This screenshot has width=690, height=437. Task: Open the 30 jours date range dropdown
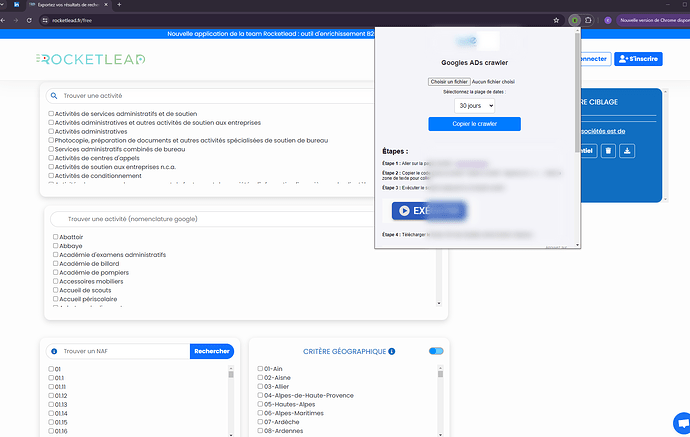[474, 106]
